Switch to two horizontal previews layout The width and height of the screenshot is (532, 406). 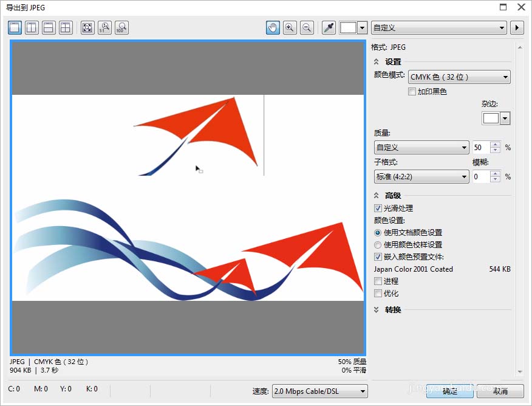coord(49,27)
